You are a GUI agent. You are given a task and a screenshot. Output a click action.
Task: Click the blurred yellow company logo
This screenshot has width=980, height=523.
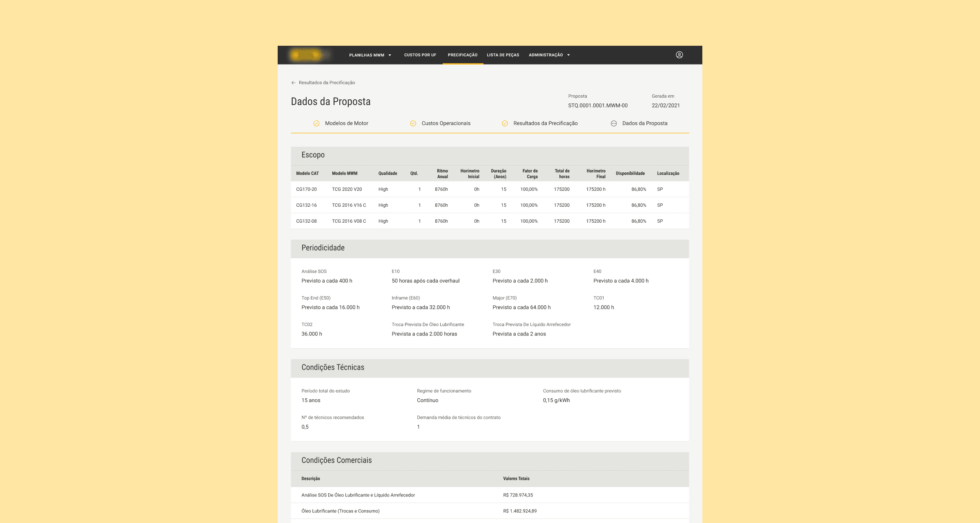click(x=306, y=55)
